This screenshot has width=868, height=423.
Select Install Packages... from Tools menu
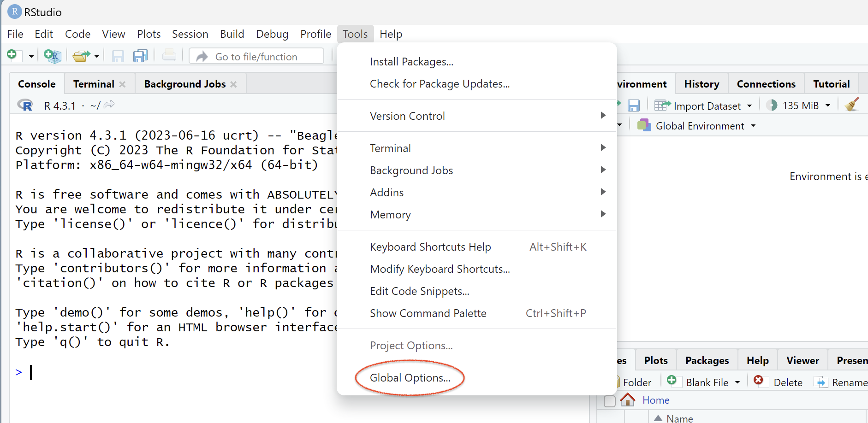coord(477,62)
